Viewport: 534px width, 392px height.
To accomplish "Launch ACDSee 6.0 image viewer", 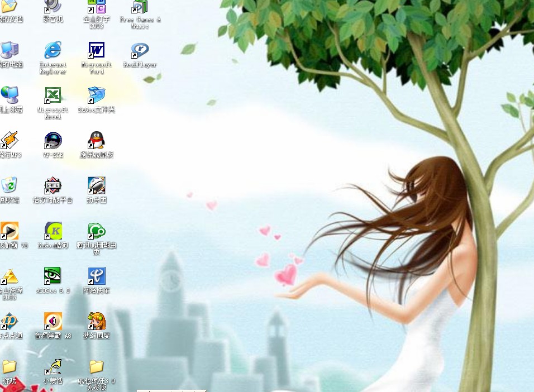I will 53,276.
